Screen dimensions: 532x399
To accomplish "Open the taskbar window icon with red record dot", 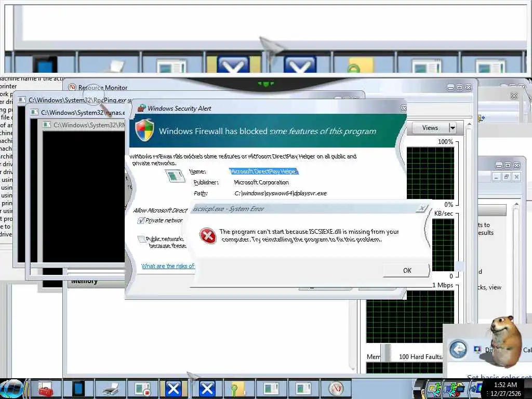I will [x=142, y=389].
